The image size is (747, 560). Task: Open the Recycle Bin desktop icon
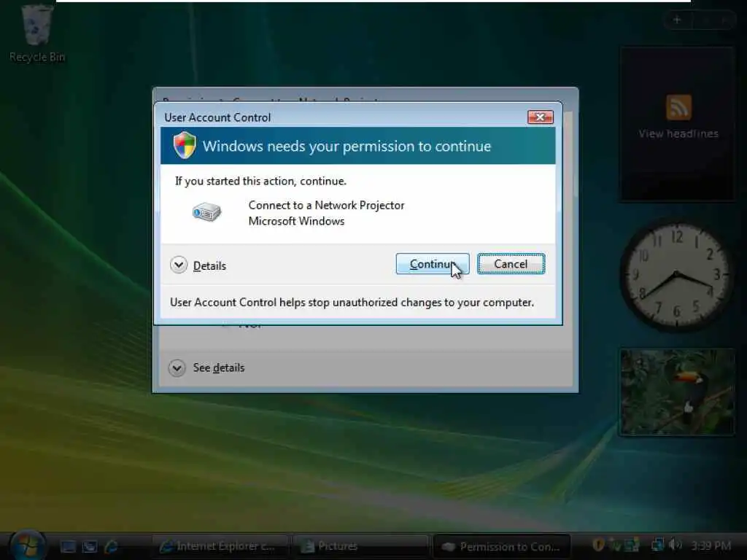point(37,34)
